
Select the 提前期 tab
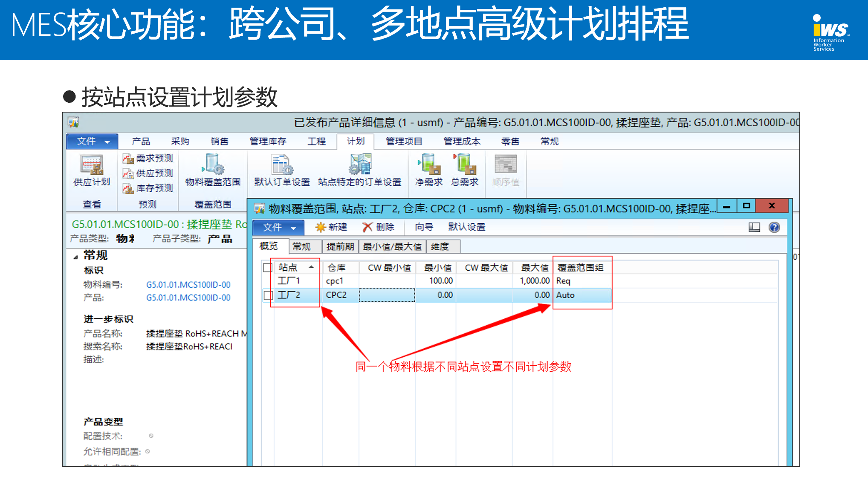(340, 246)
